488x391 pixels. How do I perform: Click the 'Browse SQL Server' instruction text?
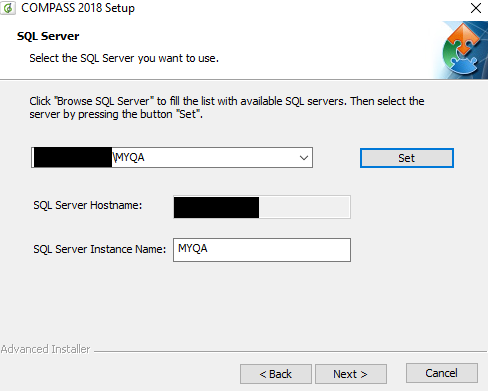click(x=227, y=108)
